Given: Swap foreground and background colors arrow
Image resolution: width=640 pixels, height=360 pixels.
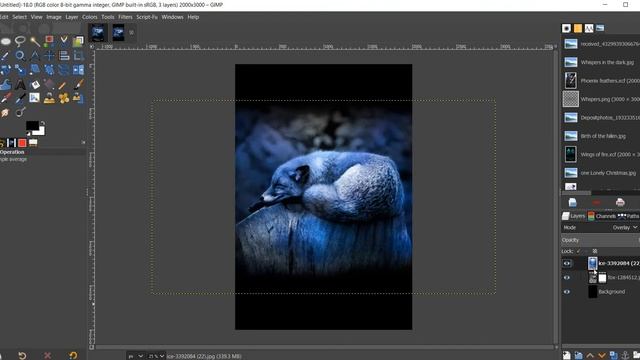Looking at the screenshot, I should pyautogui.click(x=42, y=123).
